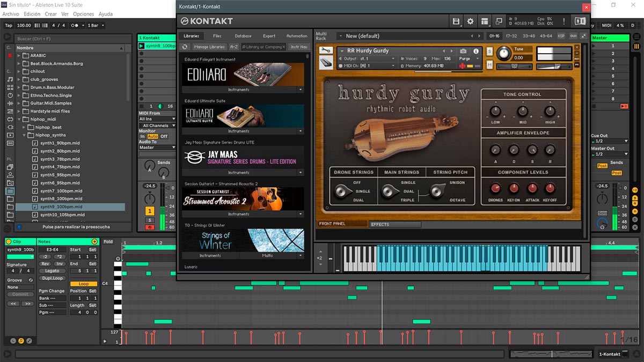Open Kontakt save/files menu (floppy disk icon)
The width and height of the screenshot is (644, 362).
click(456, 21)
